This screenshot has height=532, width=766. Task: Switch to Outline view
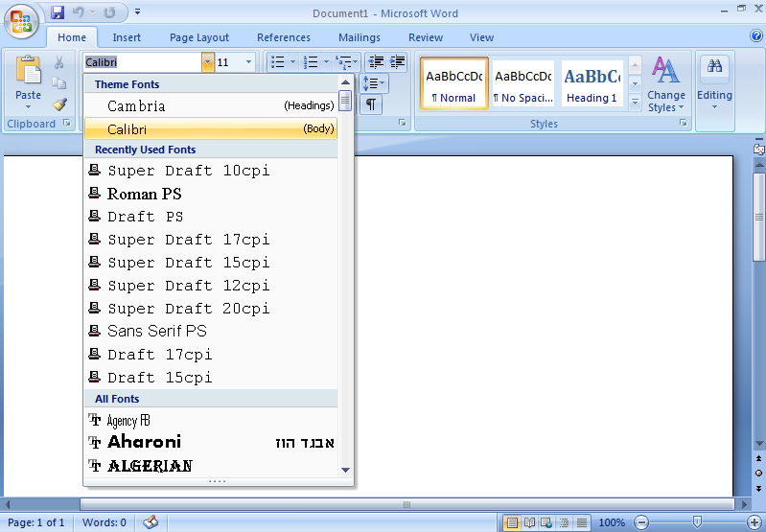[x=564, y=522]
